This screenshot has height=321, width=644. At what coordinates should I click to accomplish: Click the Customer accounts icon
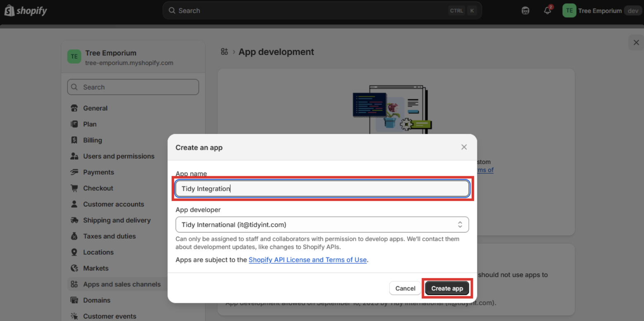click(x=74, y=204)
